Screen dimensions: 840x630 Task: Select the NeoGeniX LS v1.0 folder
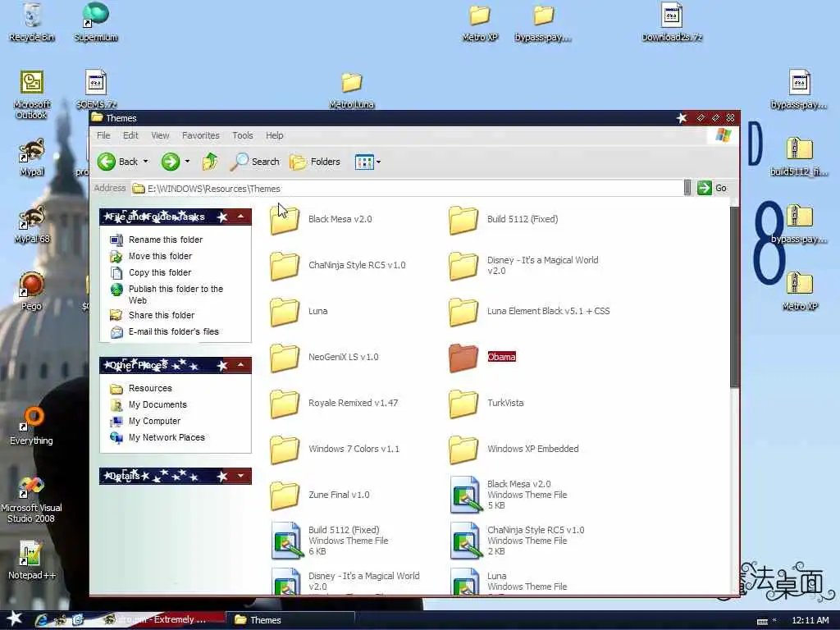coord(325,358)
